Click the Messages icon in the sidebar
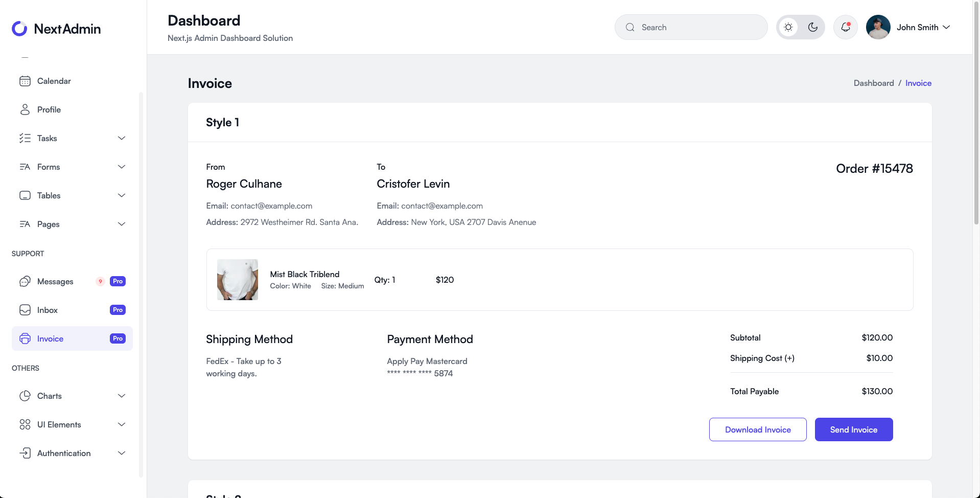 (x=26, y=281)
